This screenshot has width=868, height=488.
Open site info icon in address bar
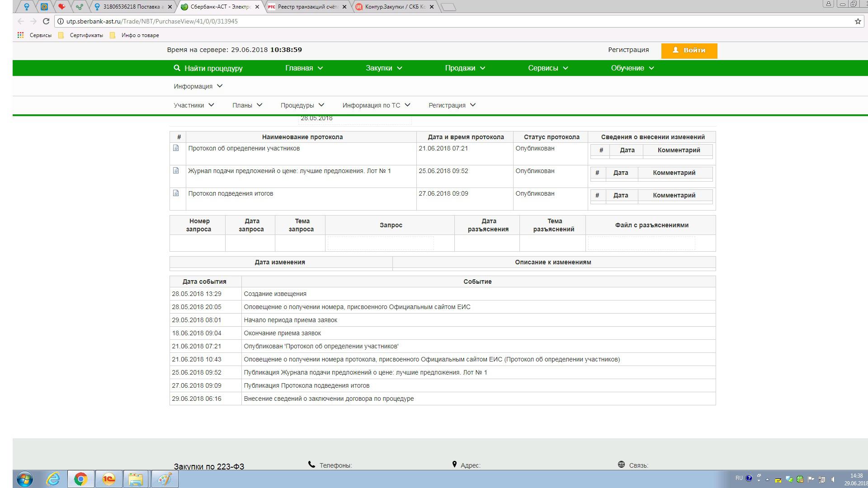coord(60,21)
